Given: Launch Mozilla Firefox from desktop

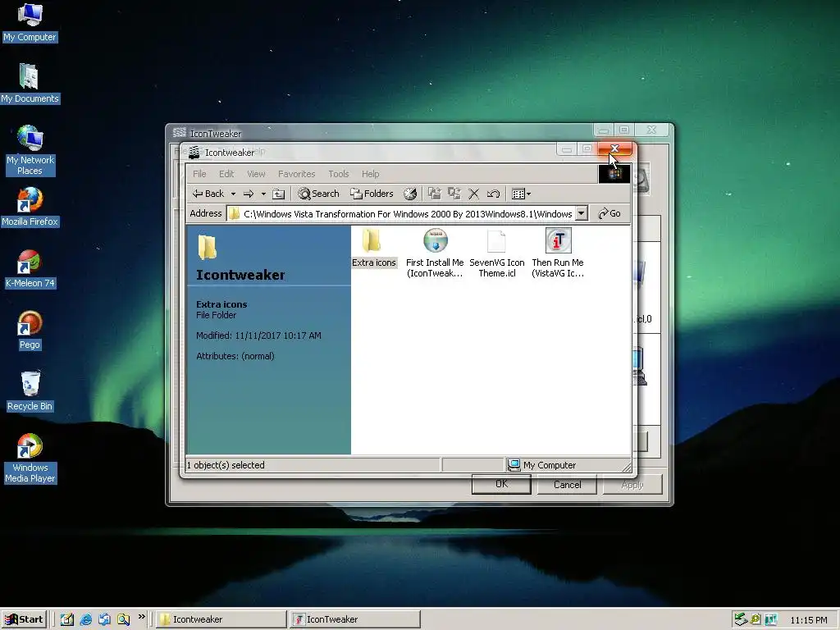Looking at the screenshot, I should tap(30, 208).
